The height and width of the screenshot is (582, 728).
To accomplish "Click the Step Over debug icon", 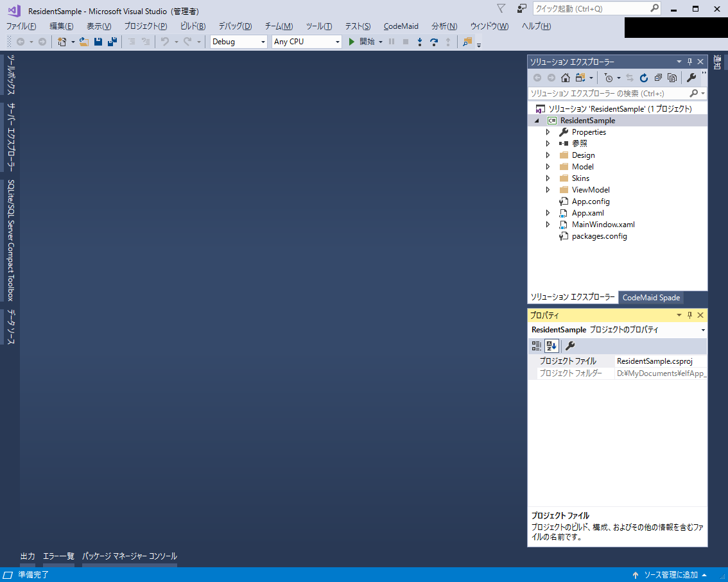I will [x=433, y=42].
